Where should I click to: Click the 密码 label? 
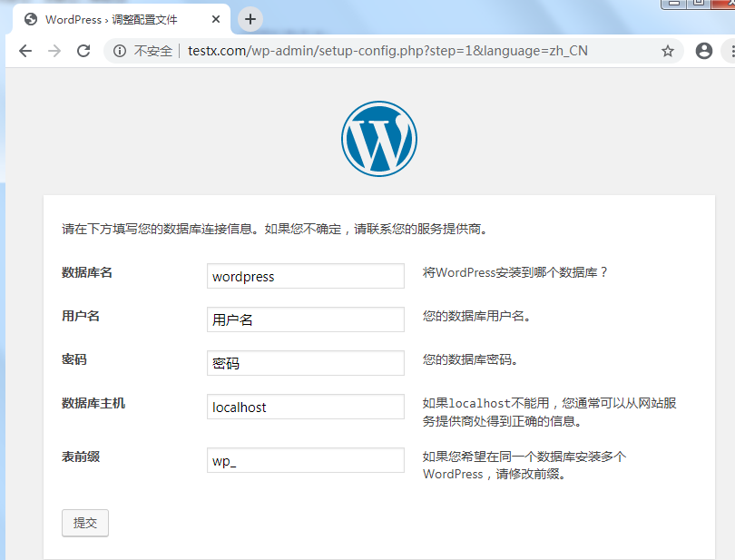tap(74, 359)
